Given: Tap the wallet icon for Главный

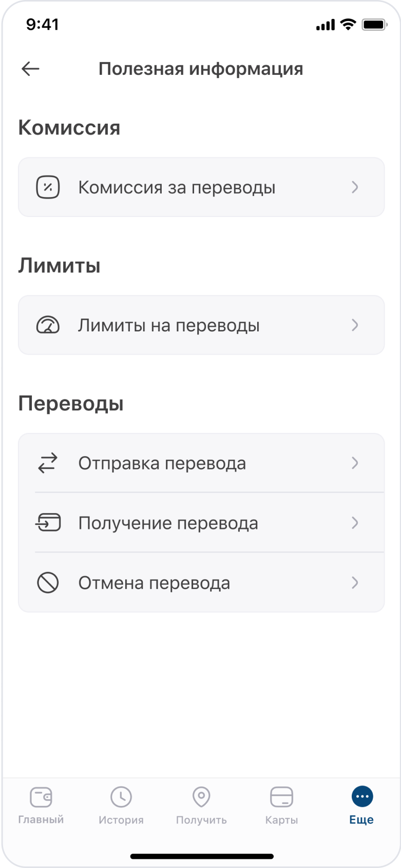Looking at the screenshot, I should 41,797.
